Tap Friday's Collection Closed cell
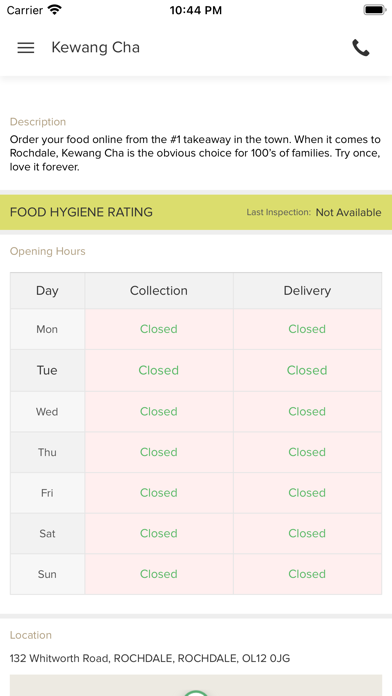Image resolution: width=392 pixels, height=696 pixels. (159, 493)
